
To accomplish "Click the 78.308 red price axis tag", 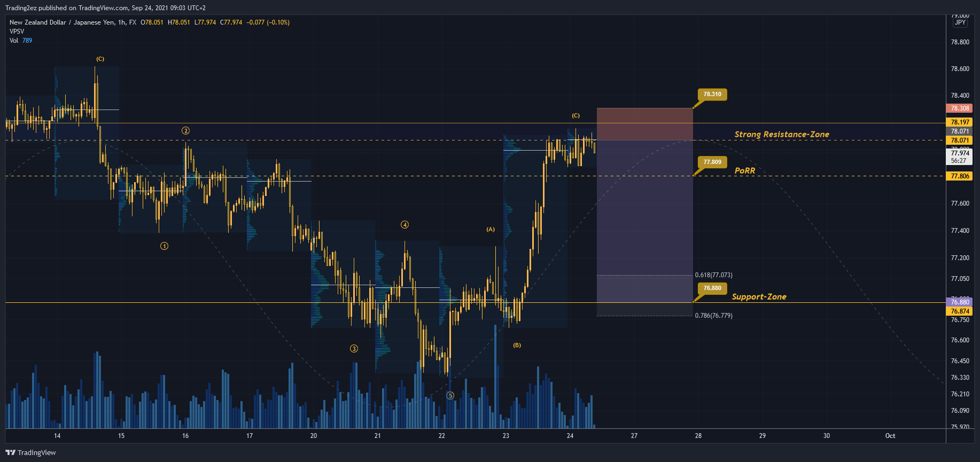I will pyautogui.click(x=960, y=108).
